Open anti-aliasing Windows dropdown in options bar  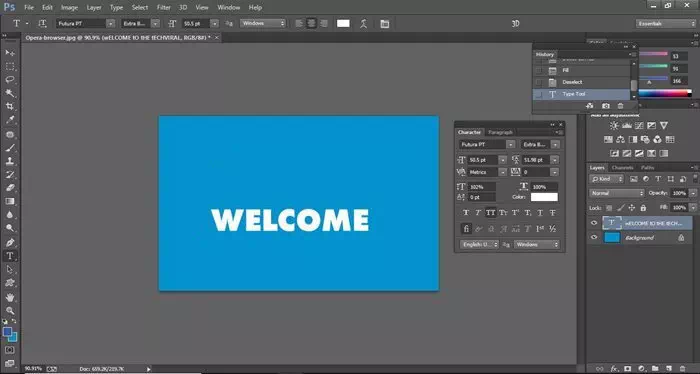pyautogui.click(x=262, y=23)
